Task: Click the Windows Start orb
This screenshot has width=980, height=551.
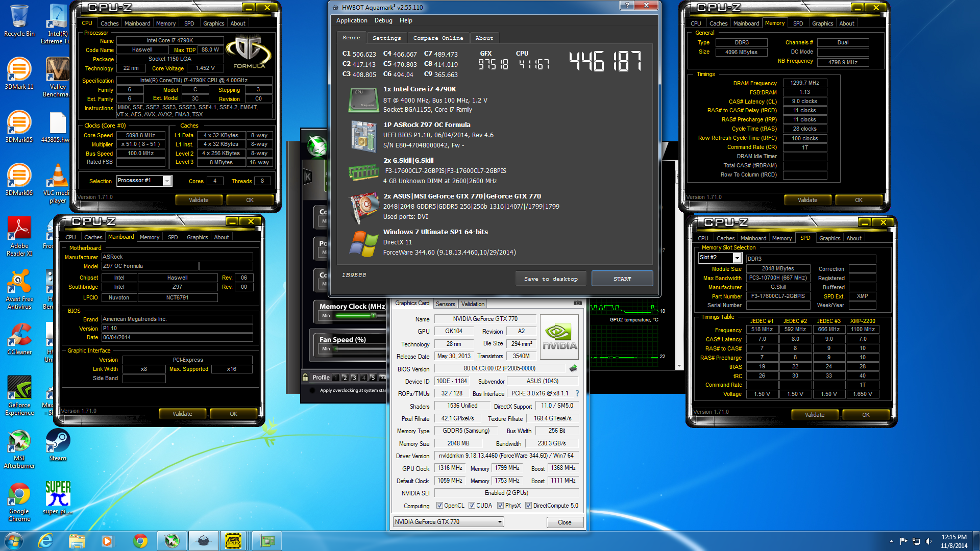Action: [x=14, y=541]
